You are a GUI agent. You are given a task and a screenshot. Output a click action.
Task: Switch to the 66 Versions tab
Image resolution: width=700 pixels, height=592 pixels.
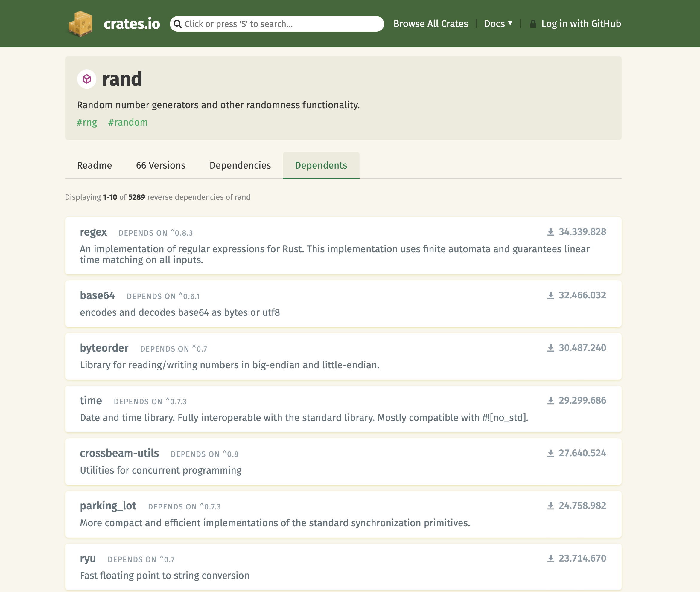tap(160, 165)
